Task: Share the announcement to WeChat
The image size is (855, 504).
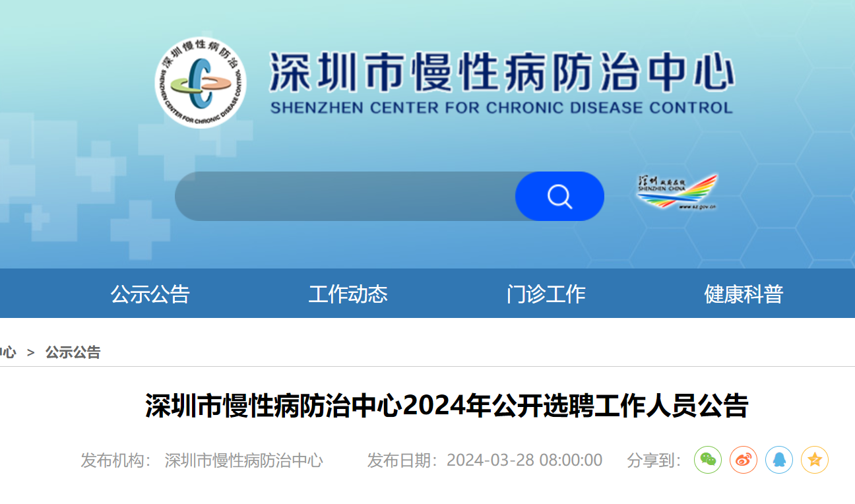Action: (x=708, y=460)
